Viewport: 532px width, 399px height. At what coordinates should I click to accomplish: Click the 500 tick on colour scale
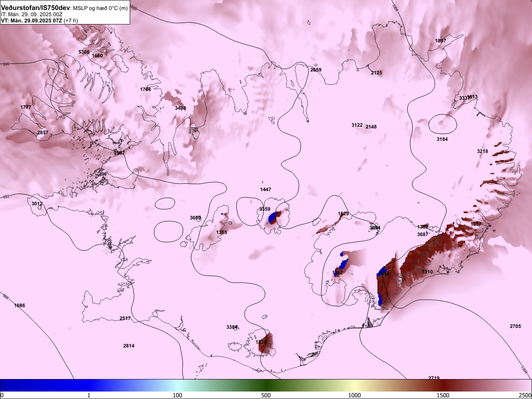point(266,395)
